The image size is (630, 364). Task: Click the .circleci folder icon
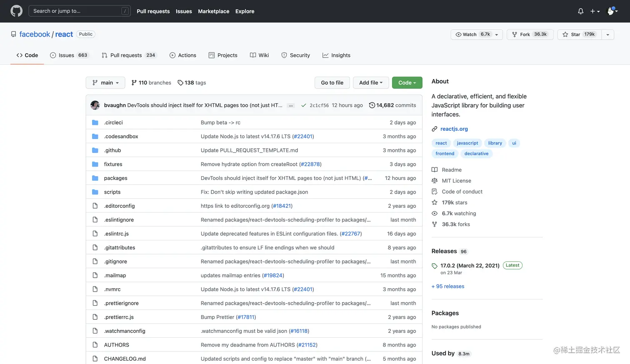(x=95, y=122)
